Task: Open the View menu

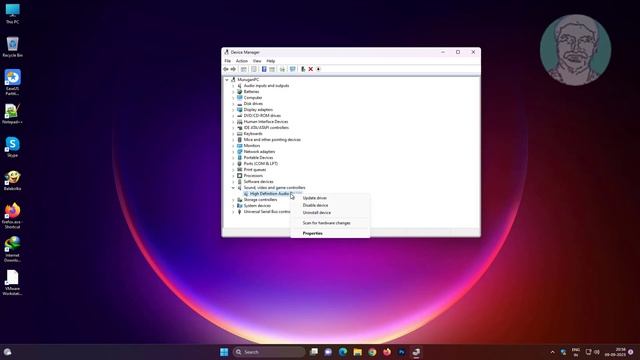Action: (x=257, y=61)
